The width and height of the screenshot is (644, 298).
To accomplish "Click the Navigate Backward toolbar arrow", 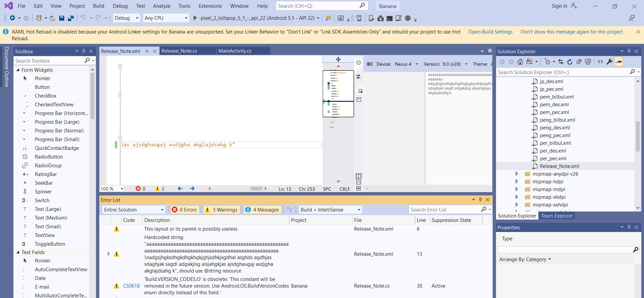I will pyautogui.click(x=12, y=18).
